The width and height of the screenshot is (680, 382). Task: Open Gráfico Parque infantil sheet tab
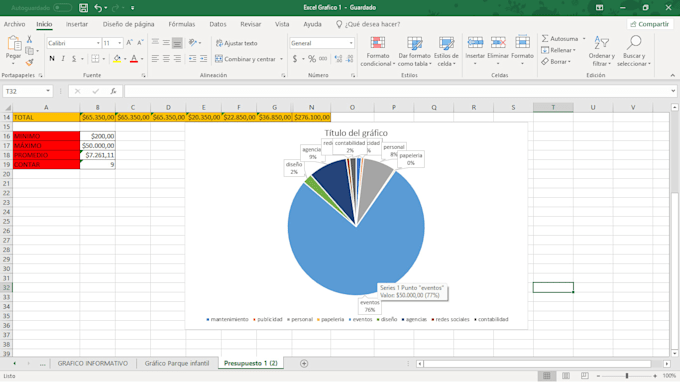[177, 363]
